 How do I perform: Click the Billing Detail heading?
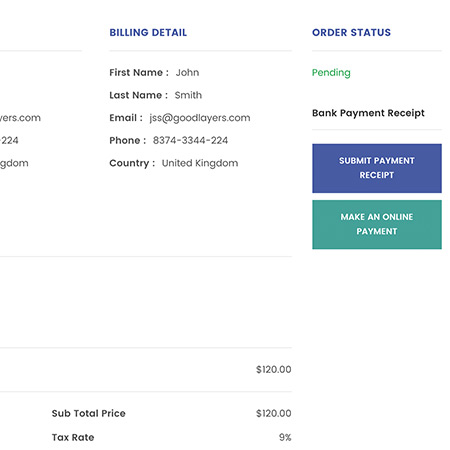[x=148, y=33]
